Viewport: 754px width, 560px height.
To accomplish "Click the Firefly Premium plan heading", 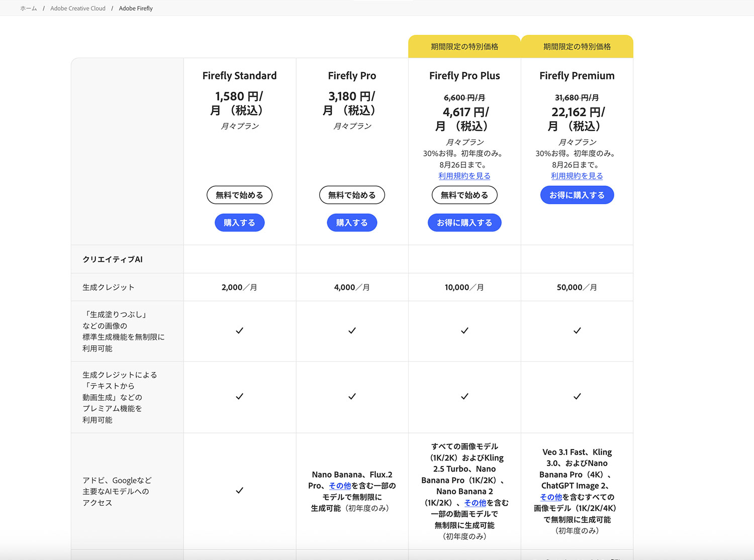I will coord(577,76).
